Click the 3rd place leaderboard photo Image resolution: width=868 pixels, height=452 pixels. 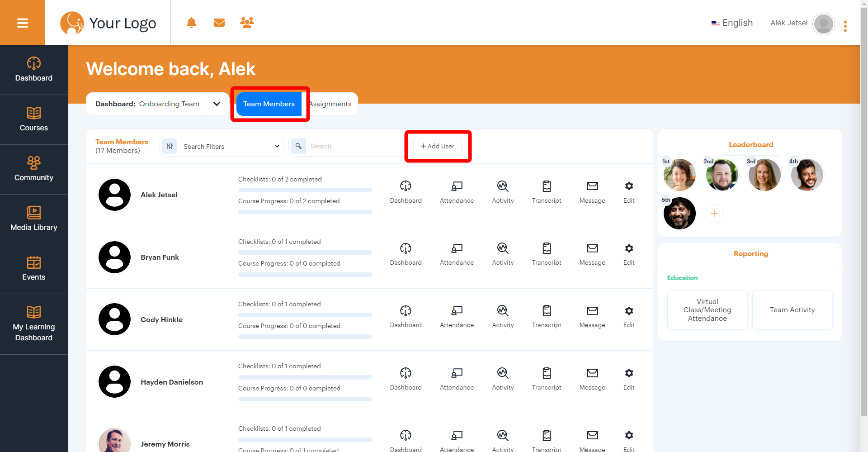click(x=764, y=175)
